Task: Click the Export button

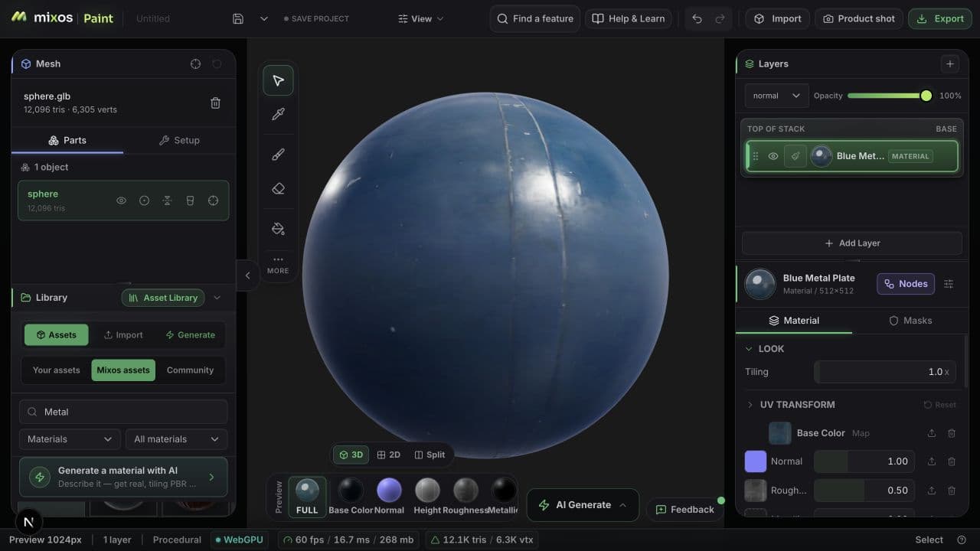Action: [940, 18]
